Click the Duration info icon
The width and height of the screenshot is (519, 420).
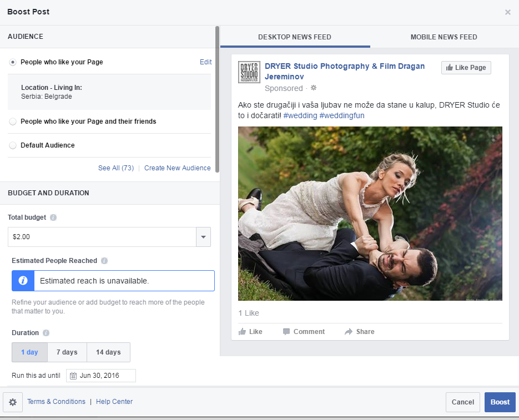tap(46, 333)
